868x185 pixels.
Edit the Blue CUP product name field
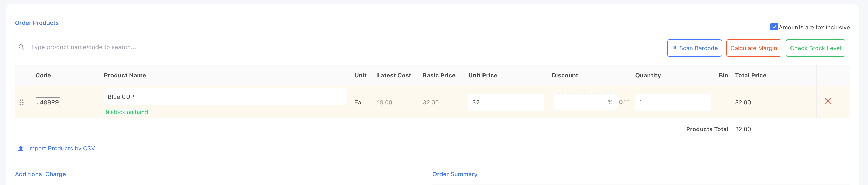pos(225,97)
